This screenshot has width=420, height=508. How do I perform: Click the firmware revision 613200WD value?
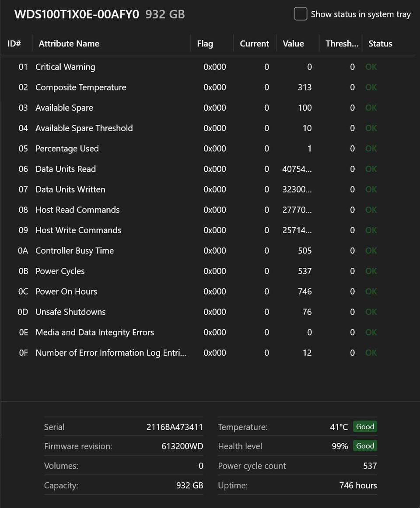[x=182, y=446]
